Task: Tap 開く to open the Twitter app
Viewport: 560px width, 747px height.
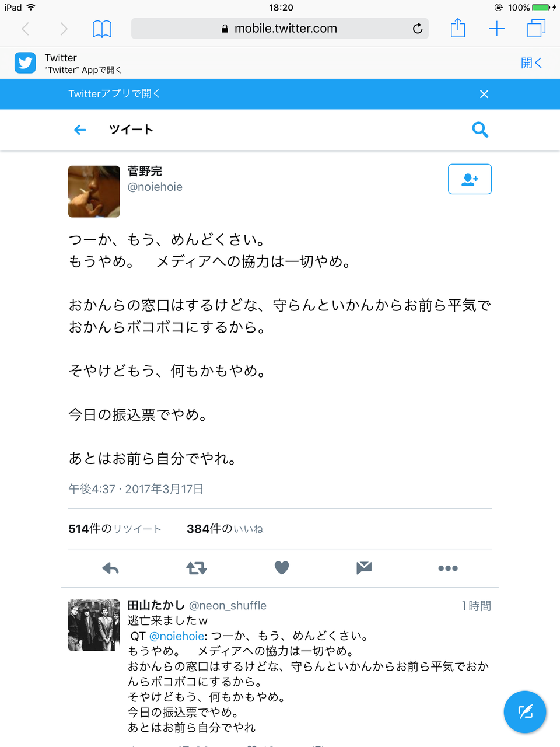Action: pos(531,63)
